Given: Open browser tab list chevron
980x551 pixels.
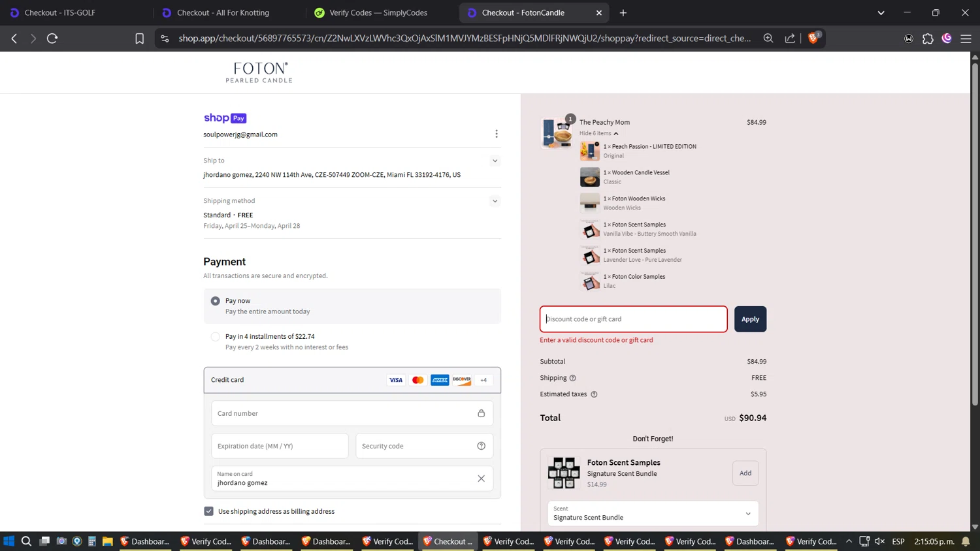Looking at the screenshot, I should [x=881, y=12].
